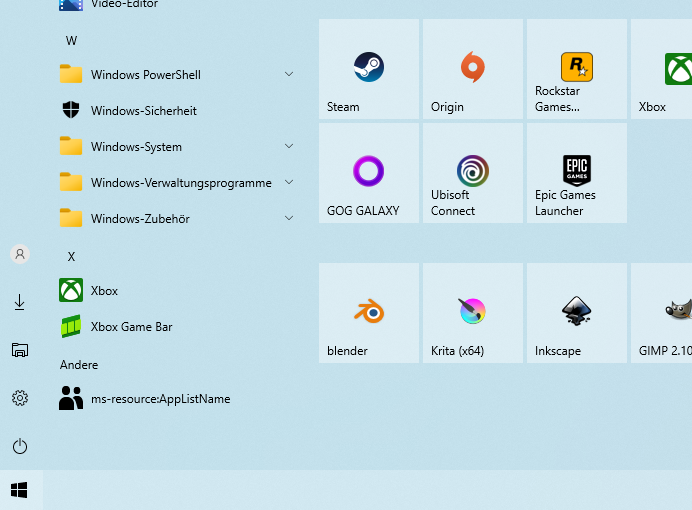Image resolution: width=692 pixels, height=510 pixels.
Task: Open Settings via the gear icon
Action: tap(20, 398)
